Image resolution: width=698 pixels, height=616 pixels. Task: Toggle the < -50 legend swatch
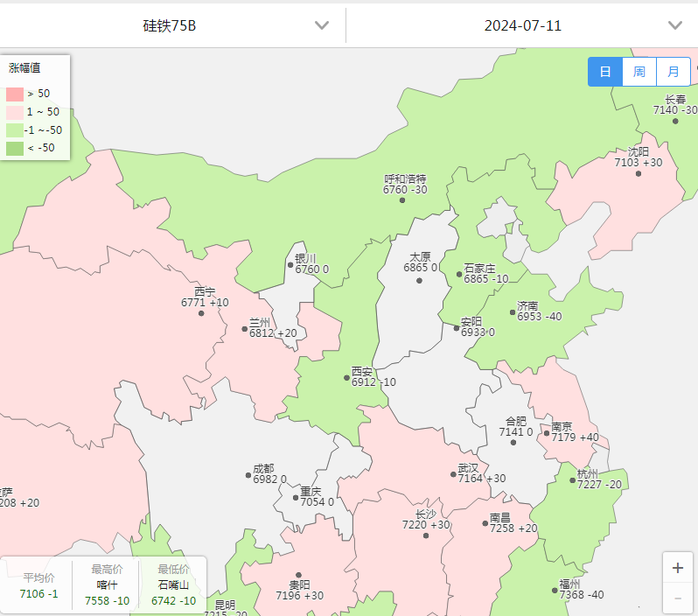[15, 149]
